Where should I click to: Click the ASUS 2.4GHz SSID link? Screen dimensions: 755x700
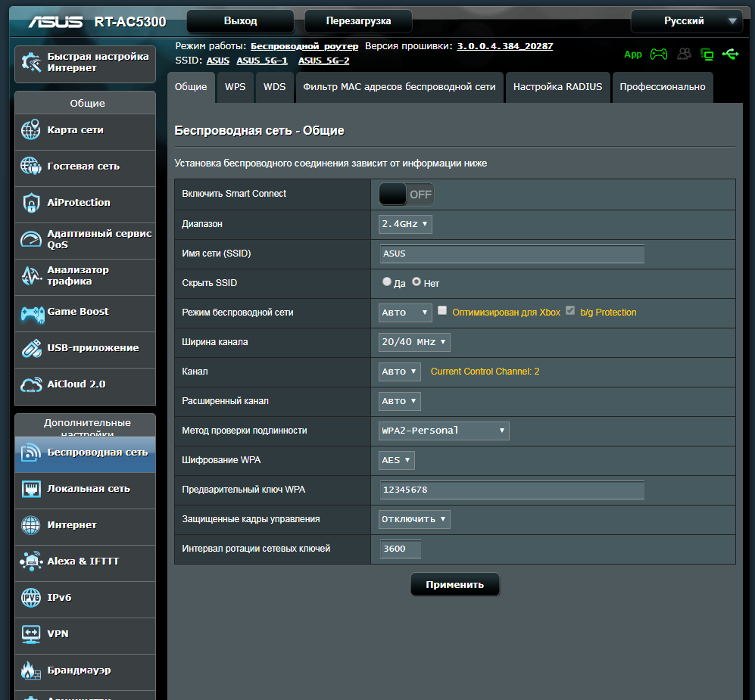217,61
